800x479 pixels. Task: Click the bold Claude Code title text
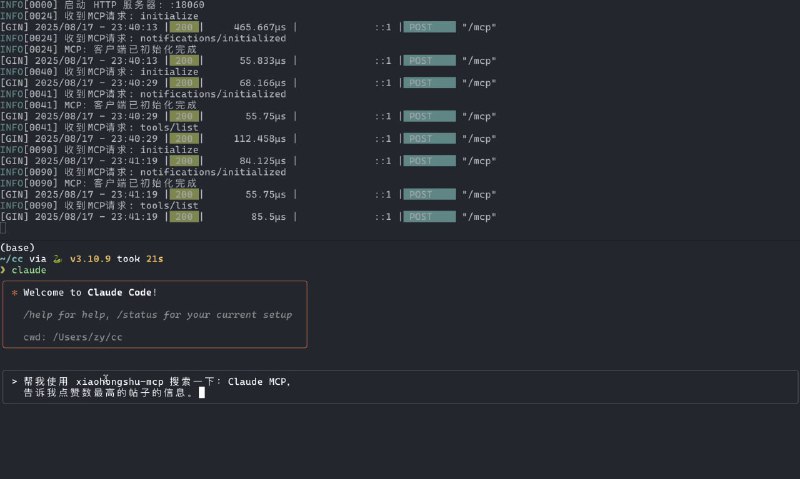(x=119, y=293)
